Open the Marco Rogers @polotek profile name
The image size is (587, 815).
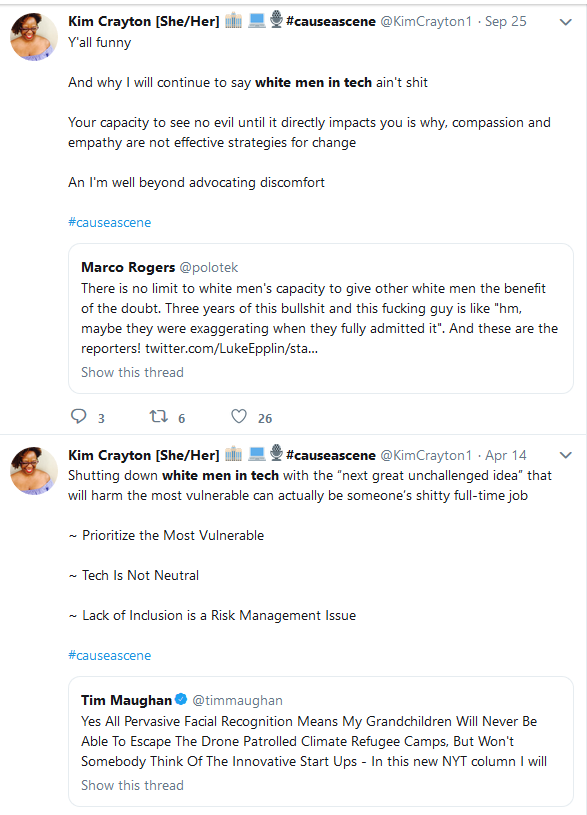pos(128,267)
